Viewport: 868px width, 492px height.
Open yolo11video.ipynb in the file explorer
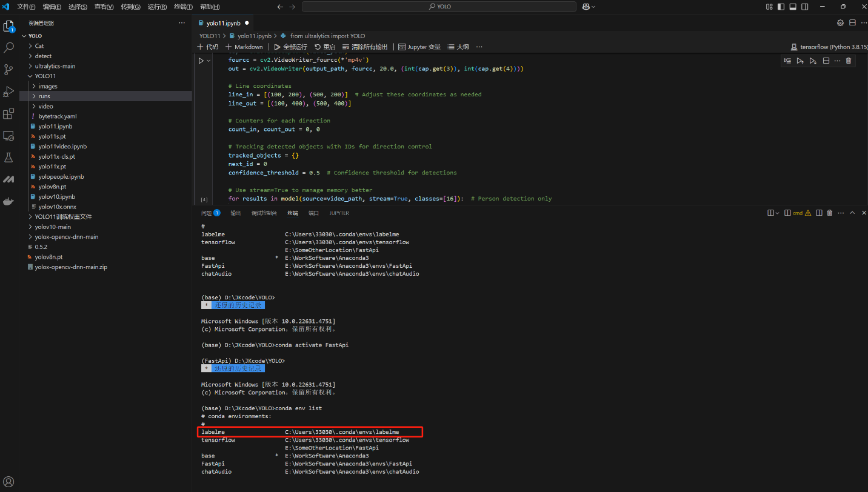point(62,147)
